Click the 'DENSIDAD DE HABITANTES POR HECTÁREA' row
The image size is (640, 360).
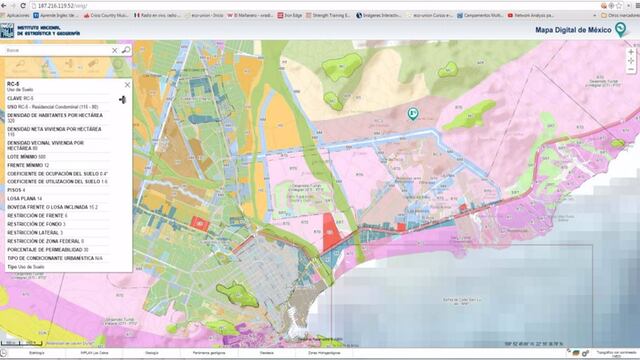click(x=58, y=118)
